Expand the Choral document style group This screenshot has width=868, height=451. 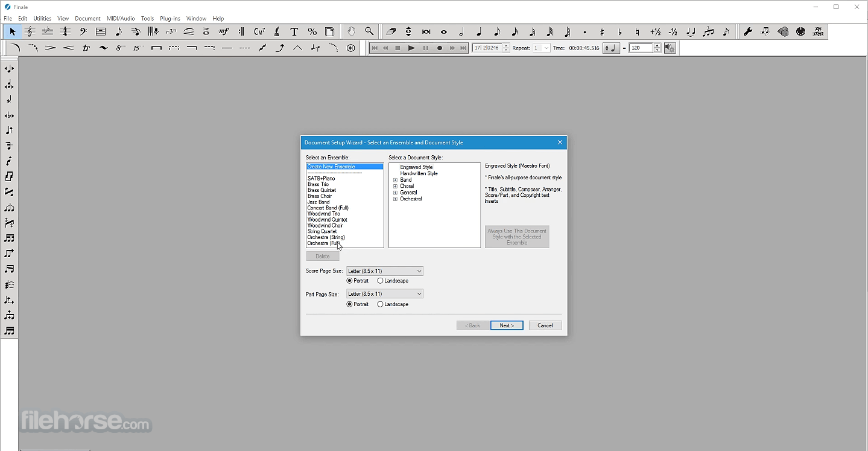point(396,187)
